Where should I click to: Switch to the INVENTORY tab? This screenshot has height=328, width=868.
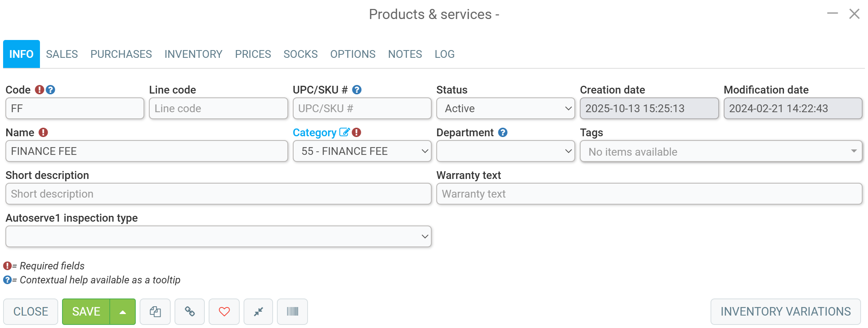tap(193, 54)
